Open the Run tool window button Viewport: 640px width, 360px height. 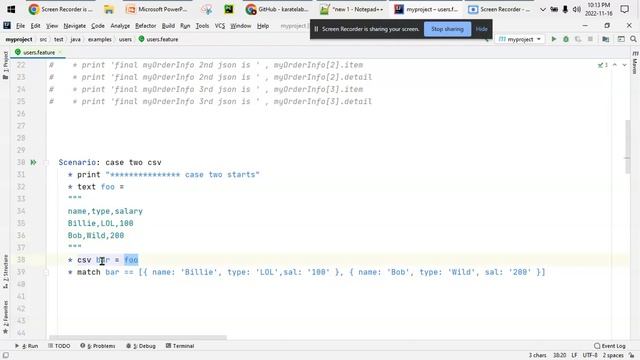click(27, 346)
